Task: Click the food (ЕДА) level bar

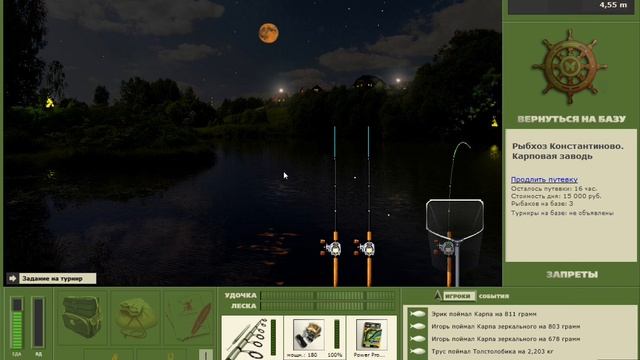Action: point(17,322)
